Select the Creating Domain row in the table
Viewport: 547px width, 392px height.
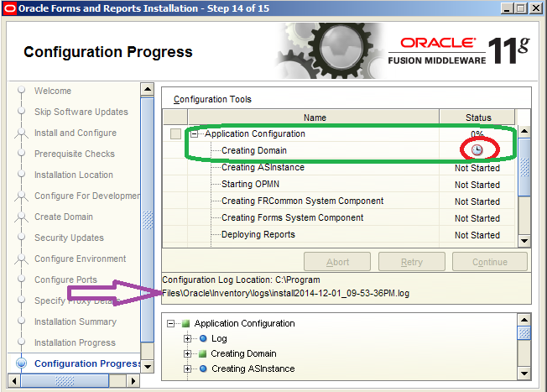click(339, 150)
